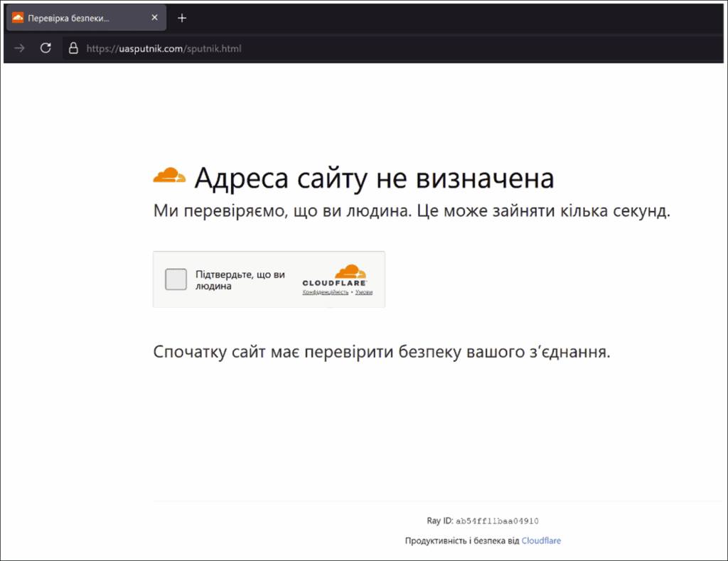Click the Cloudflare logo in the captcha widget
The image size is (728, 561).
[x=335, y=275]
